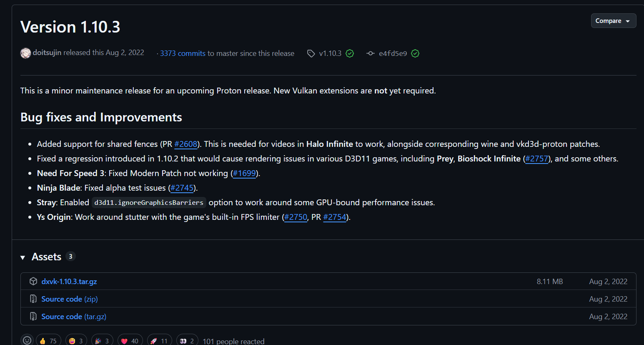Click the '8.11 MB' file size text
This screenshot has height=345, width=644.
click(x=550, y=282)
